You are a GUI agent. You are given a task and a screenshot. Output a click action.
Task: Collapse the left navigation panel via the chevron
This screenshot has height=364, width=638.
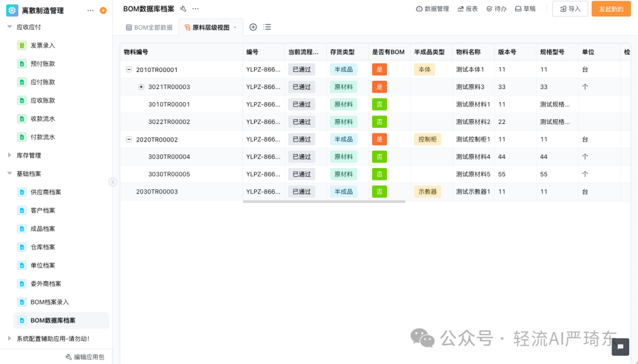(113, 182)
